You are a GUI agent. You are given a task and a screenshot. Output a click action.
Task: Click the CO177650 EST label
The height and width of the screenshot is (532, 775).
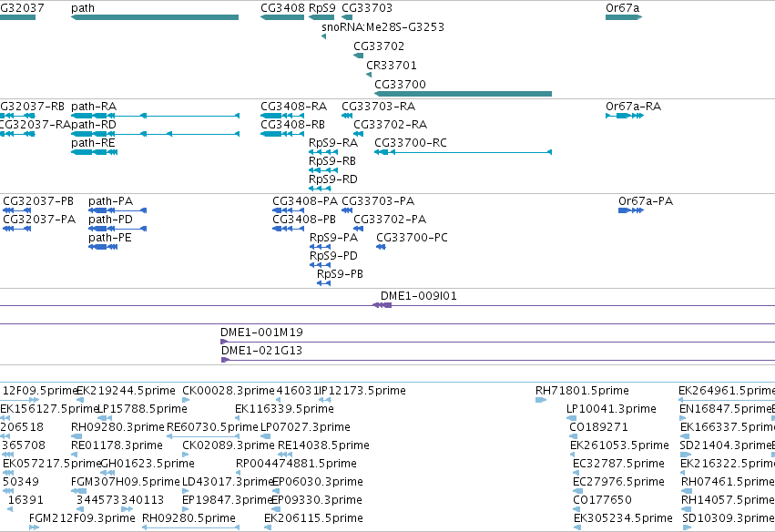pos(602,500)
